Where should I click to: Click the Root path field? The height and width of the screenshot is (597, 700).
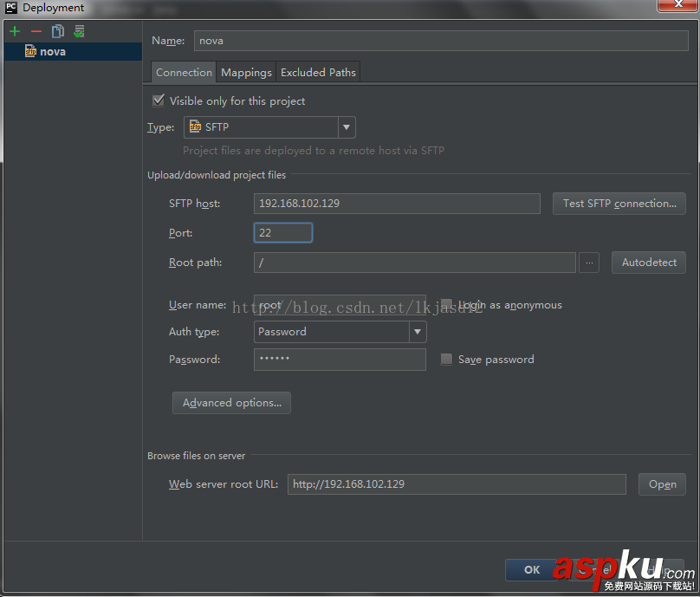(415, 263)
